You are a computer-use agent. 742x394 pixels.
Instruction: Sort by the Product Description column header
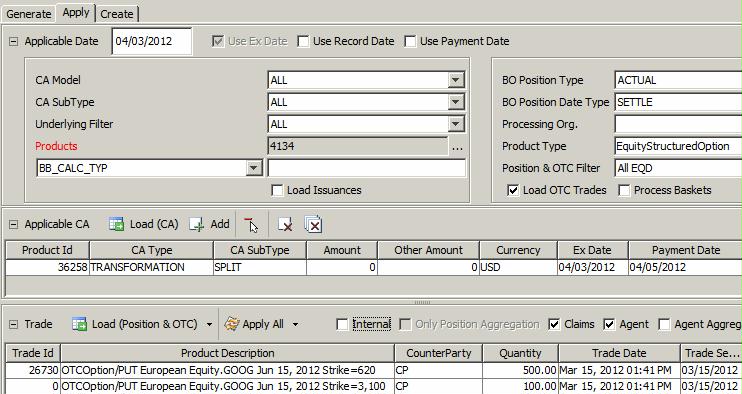(228, 353)
